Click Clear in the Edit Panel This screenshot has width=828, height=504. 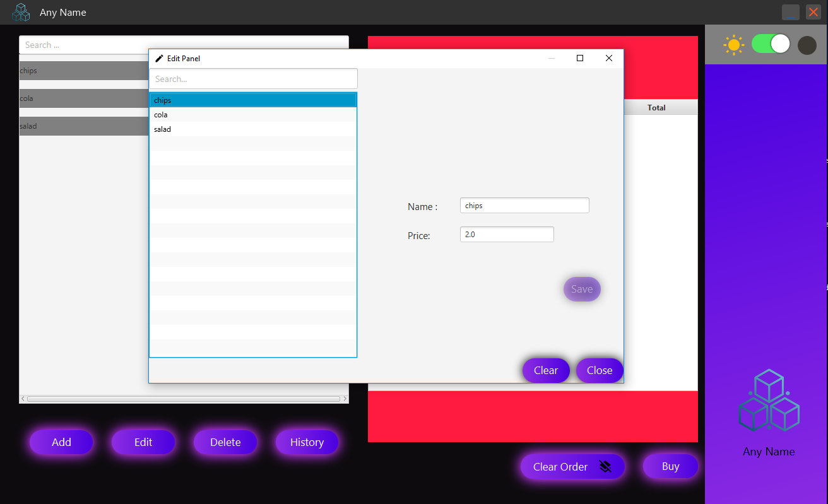545,370
